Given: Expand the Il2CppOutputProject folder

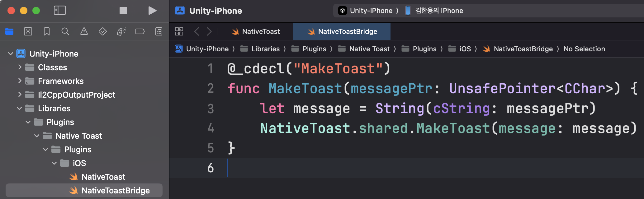Looking at the screenshot, I should point(20,95).
